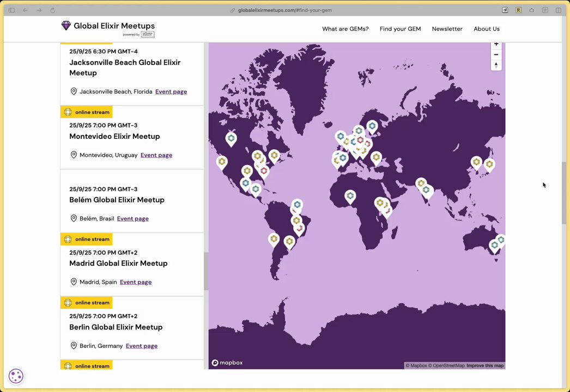Open Berlin Event page link
The height and width of the screenshot is (392, 570).
[141, 346]
